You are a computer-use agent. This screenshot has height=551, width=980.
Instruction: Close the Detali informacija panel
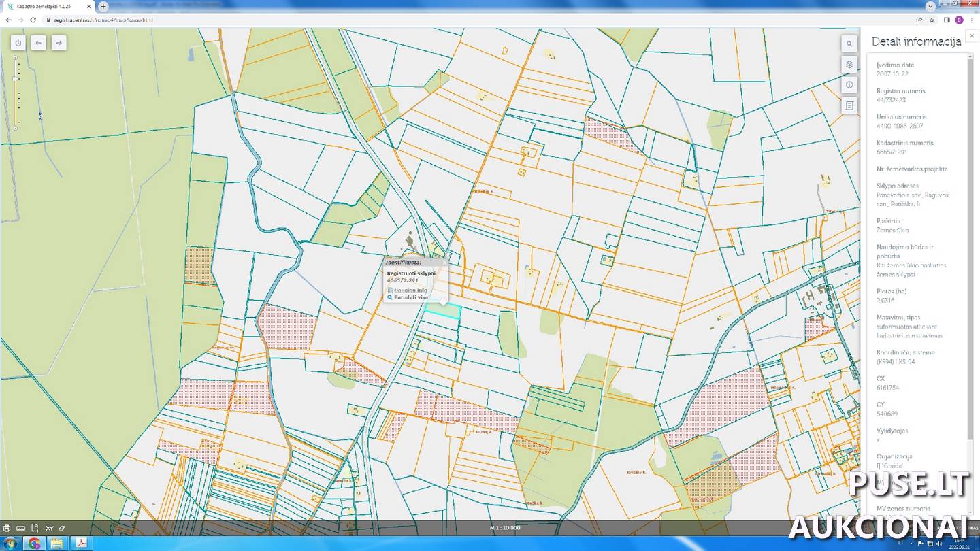972,36
